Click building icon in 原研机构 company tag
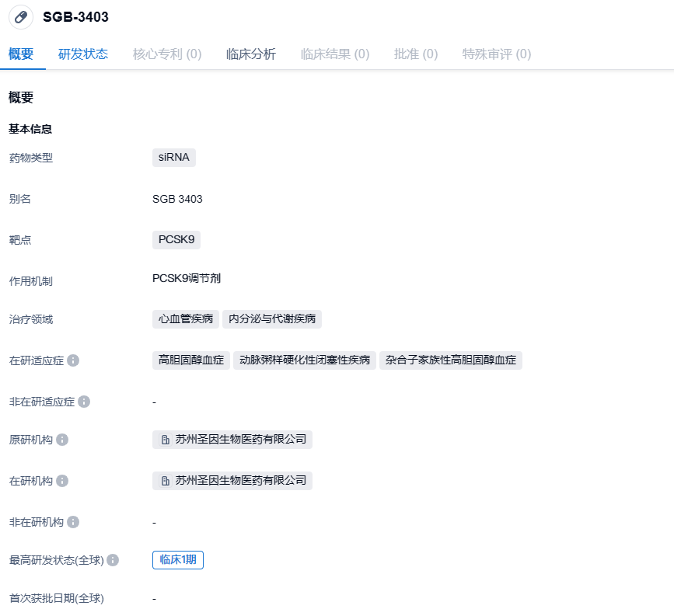Image resolution: width=674 pixels, height=616 pixels. click(x=166, y=440)
